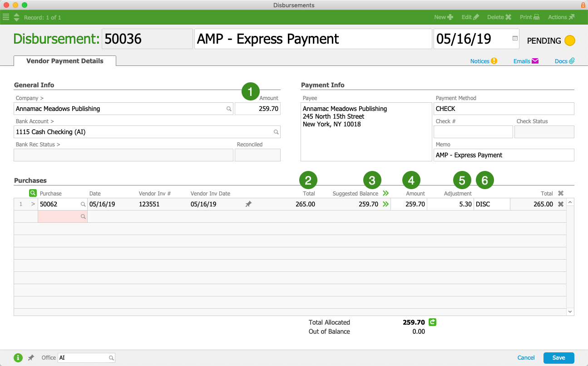
Task: Click the pin icon on purchase row 50062
Action: tap(248, 205)
